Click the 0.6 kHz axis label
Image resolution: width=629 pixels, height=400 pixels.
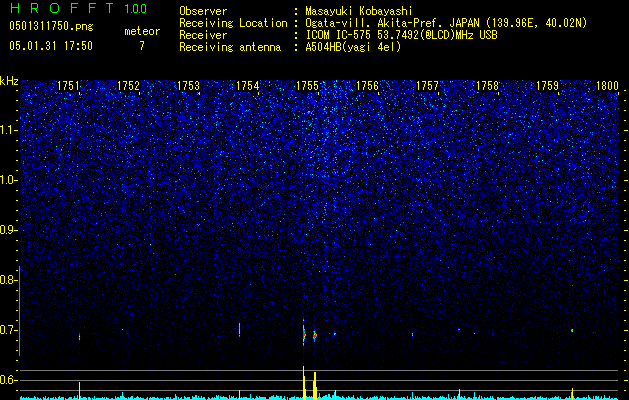tap(8, 380)
